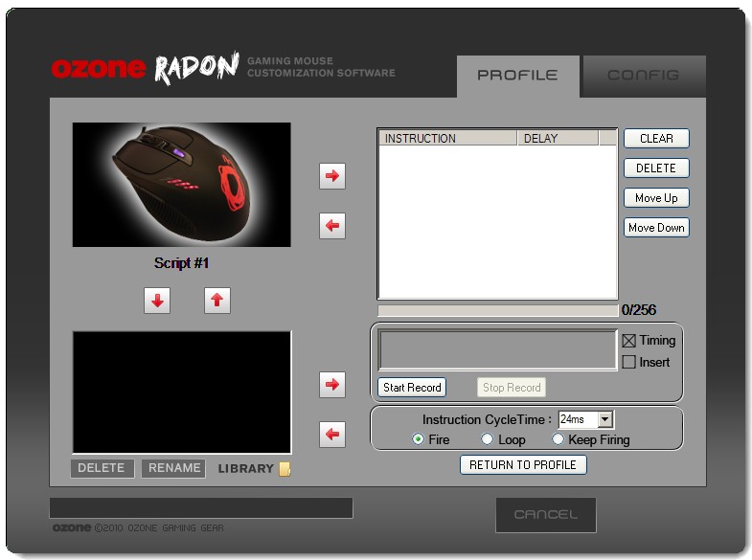Image resolution: width=752 pixels, height=560 pixels.
Task: Select the PROFILE tab
Action: point(517,76)
